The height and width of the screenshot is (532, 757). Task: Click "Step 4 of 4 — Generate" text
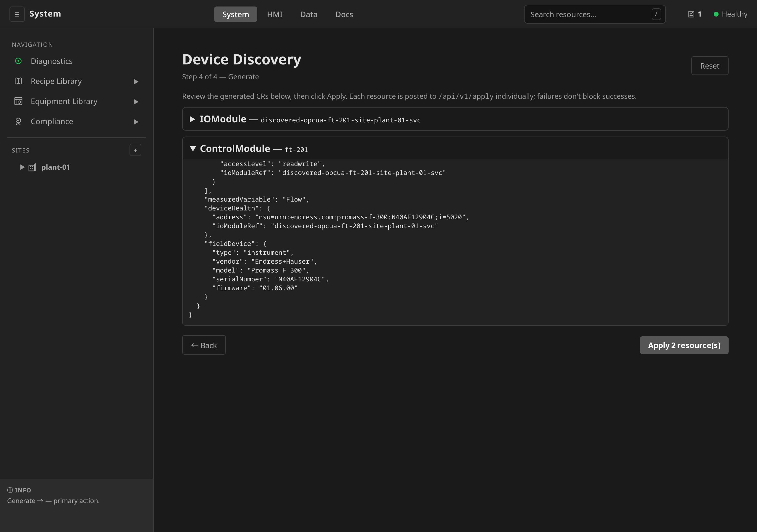220,77
